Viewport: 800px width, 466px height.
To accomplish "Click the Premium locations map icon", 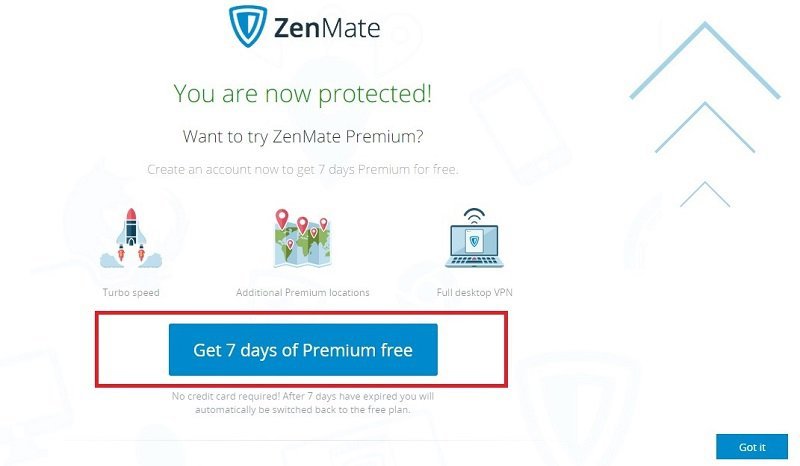I will [303, 238].
